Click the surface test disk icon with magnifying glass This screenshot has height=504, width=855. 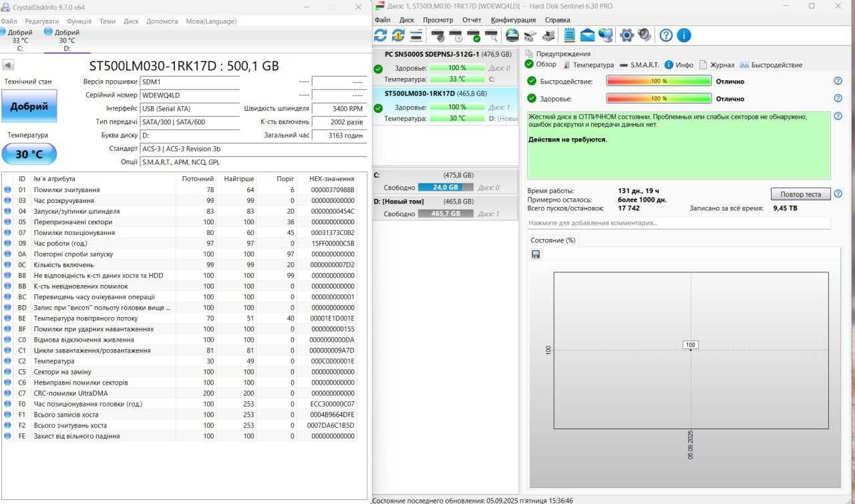(x=491, y=35)
